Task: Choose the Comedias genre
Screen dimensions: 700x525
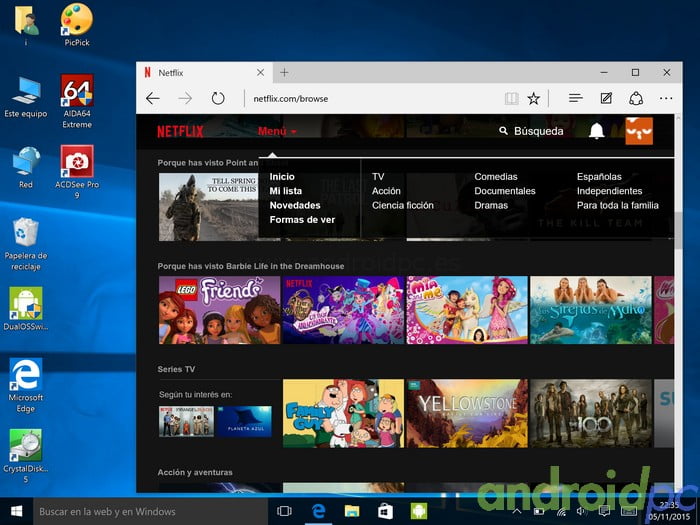Action: point(496,177)
